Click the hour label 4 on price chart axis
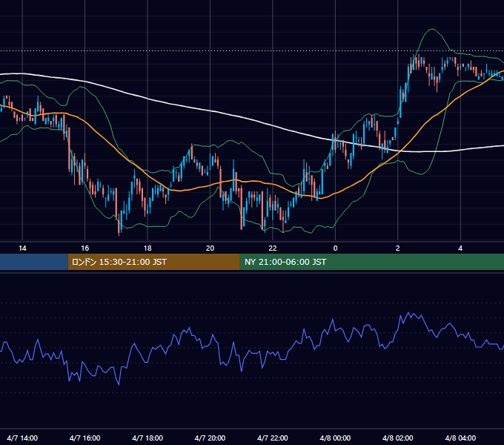The width and height of the screenshot is (504, 445). click(x=460, y=248)
